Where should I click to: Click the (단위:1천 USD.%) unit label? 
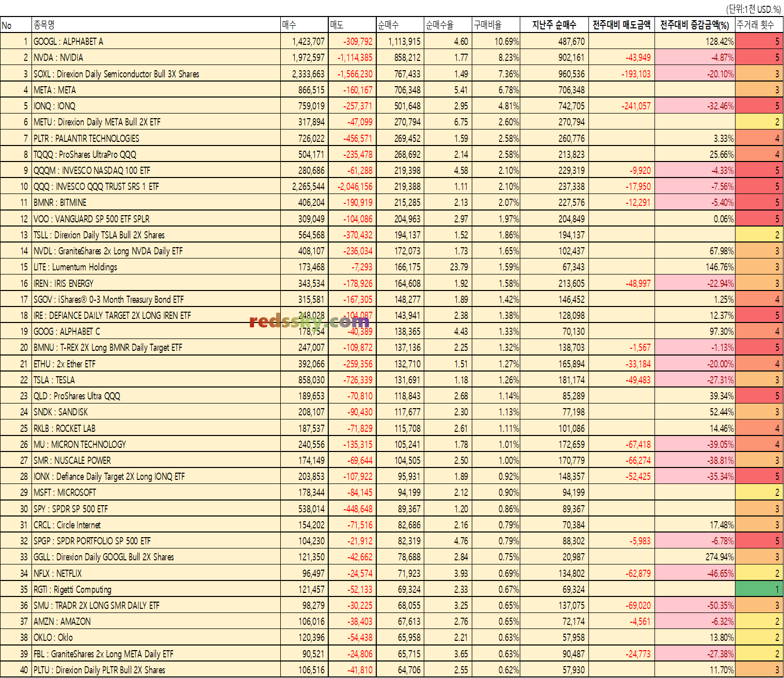tap(754, 9)
